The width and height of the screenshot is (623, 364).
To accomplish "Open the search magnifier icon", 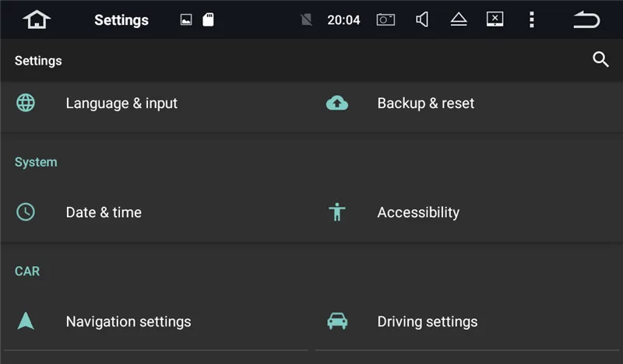I will click(x=600, y=60).
